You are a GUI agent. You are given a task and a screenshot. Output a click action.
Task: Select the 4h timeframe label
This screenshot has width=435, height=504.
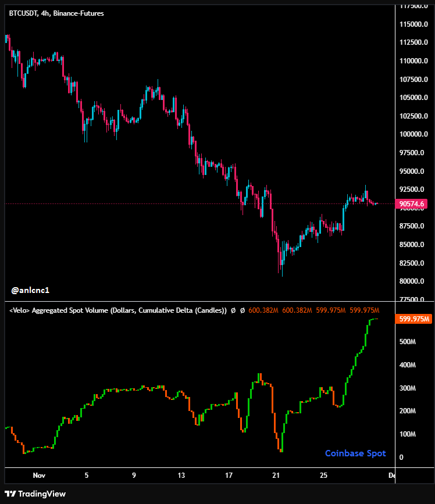44,13
